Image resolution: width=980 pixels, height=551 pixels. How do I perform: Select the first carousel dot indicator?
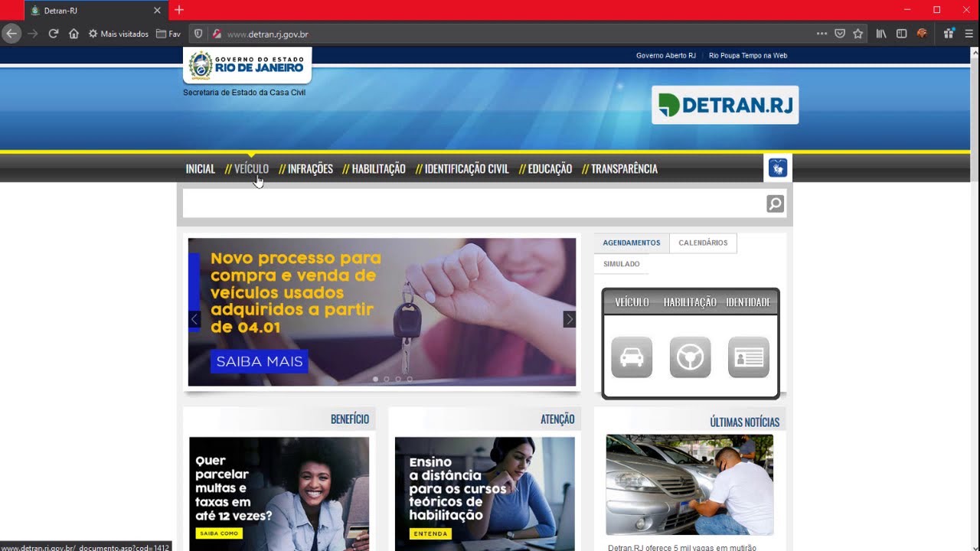[375, 379]
